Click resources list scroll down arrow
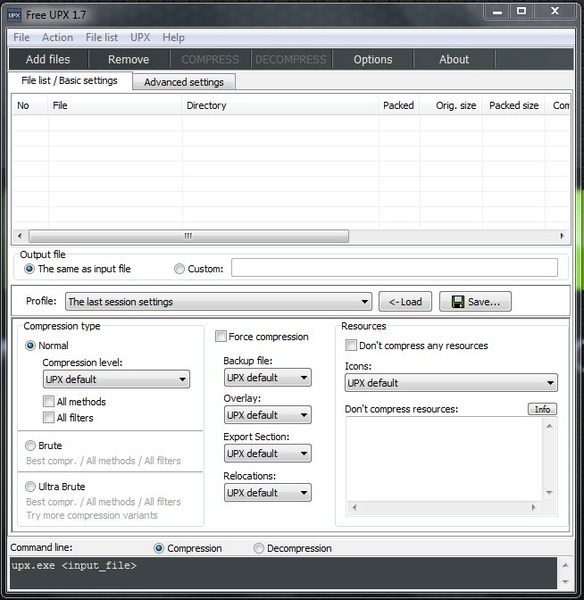The width and height of the screenshot is (584, 600). point(550,493)
